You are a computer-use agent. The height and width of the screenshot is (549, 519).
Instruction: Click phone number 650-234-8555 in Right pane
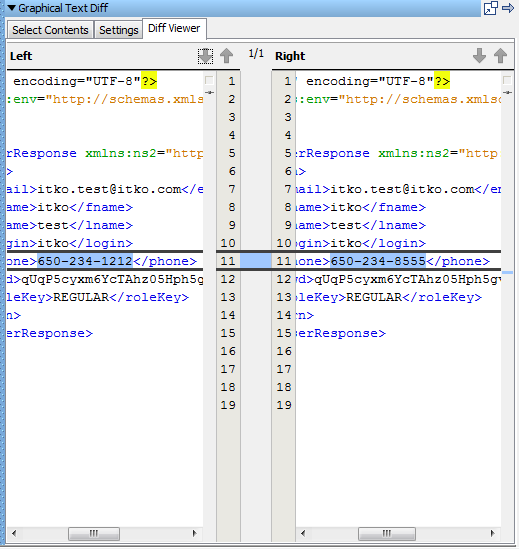pos(378,261)
